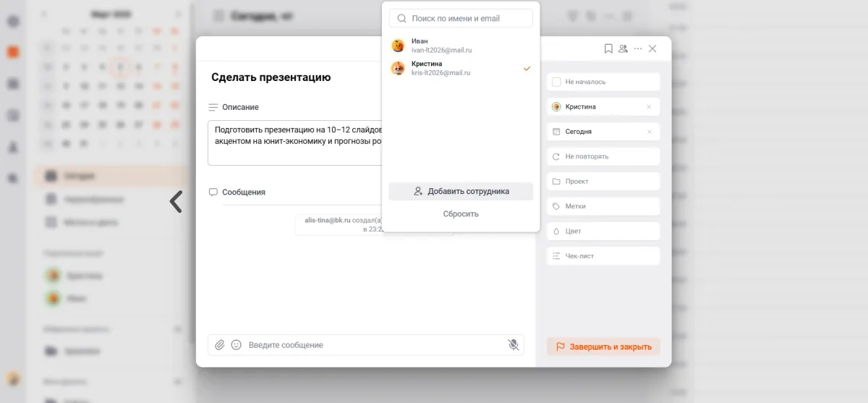Image resolution: width=868 pixels, height=403 pixels.
Task: Click the left chevron previous task arrow
Action: click(x=176, y=201)
